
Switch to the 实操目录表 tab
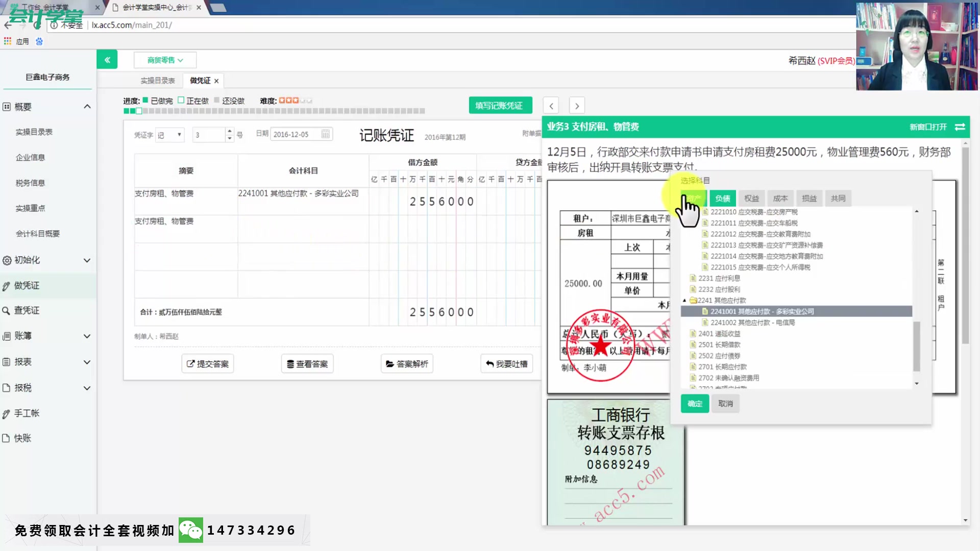157,80
